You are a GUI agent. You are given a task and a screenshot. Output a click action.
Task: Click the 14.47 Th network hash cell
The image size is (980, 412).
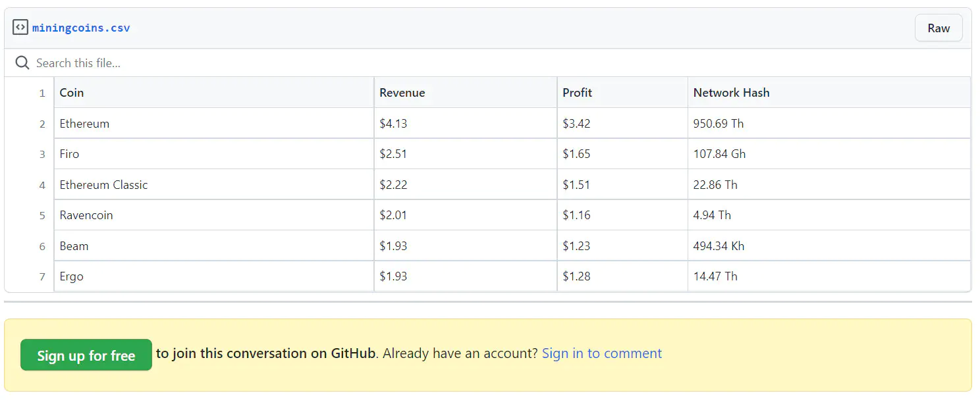pyautogui.click(x=829, y=276)
